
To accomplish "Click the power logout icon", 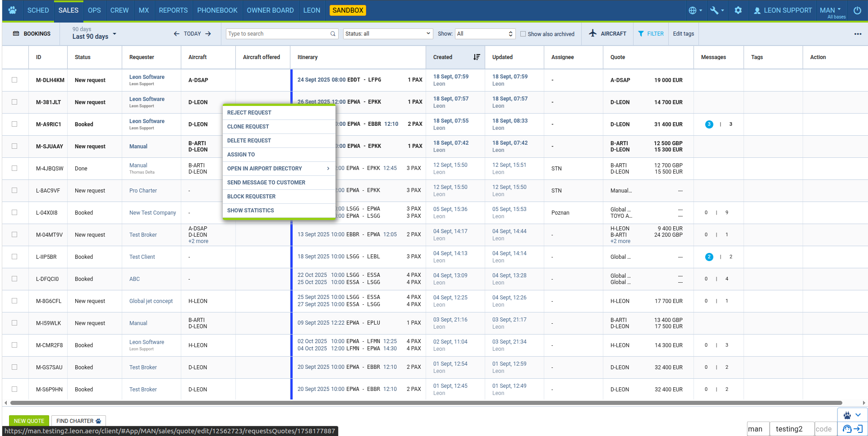I will click(x=857, y=10).
